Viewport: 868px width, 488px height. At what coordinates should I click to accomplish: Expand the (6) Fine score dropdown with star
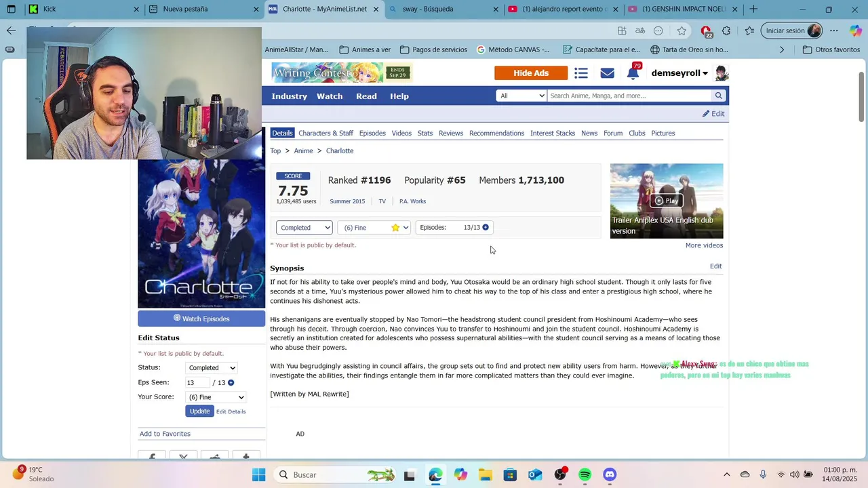374,228
